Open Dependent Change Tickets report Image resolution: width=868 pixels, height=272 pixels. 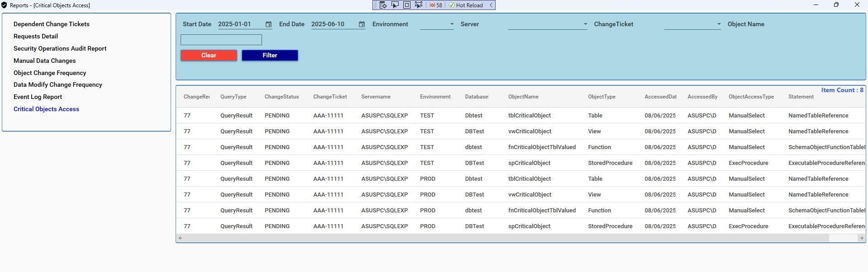click(52, 24)
